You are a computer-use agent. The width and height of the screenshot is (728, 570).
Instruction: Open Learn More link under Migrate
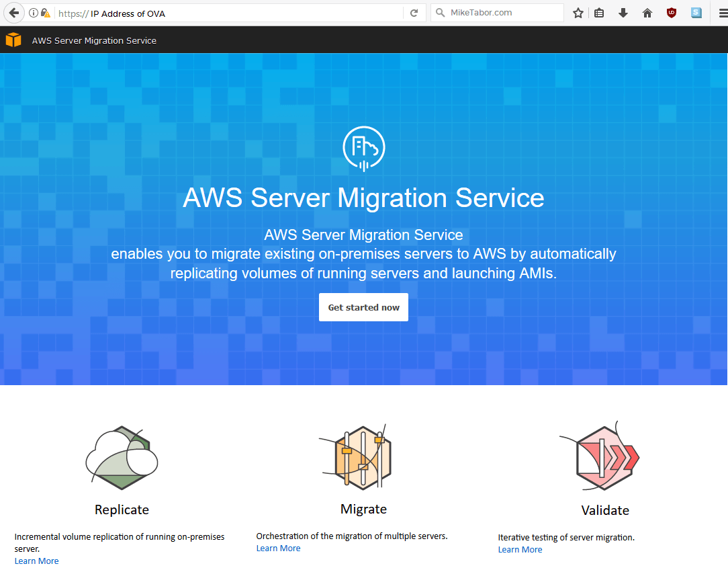pyautogui.click(x=278, y=548)
